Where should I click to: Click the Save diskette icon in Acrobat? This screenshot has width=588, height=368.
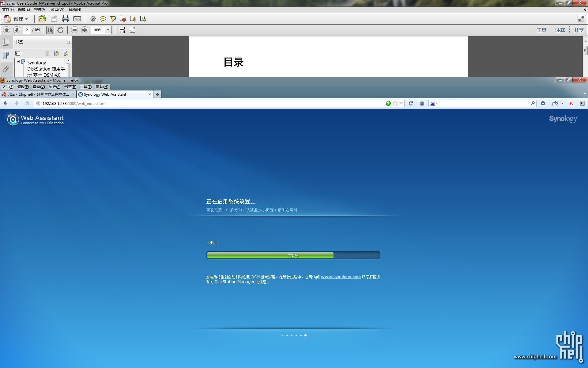tap(54, 19)
